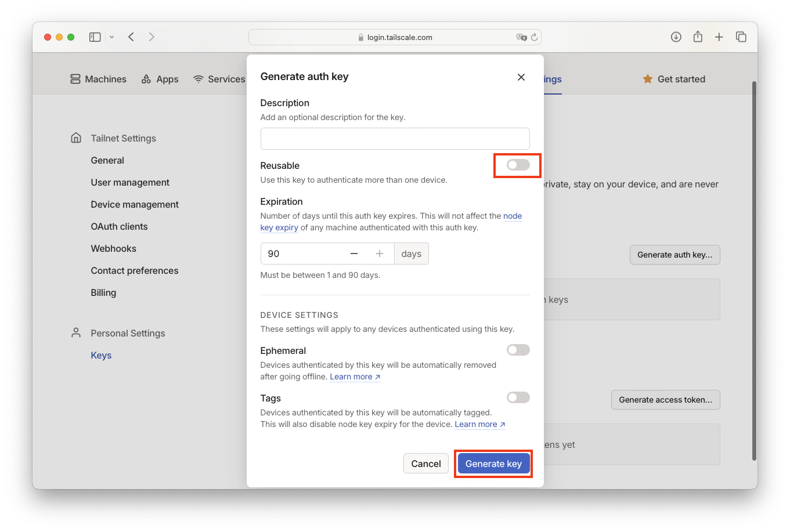Go back with Safari back arrow

point(131,37)
